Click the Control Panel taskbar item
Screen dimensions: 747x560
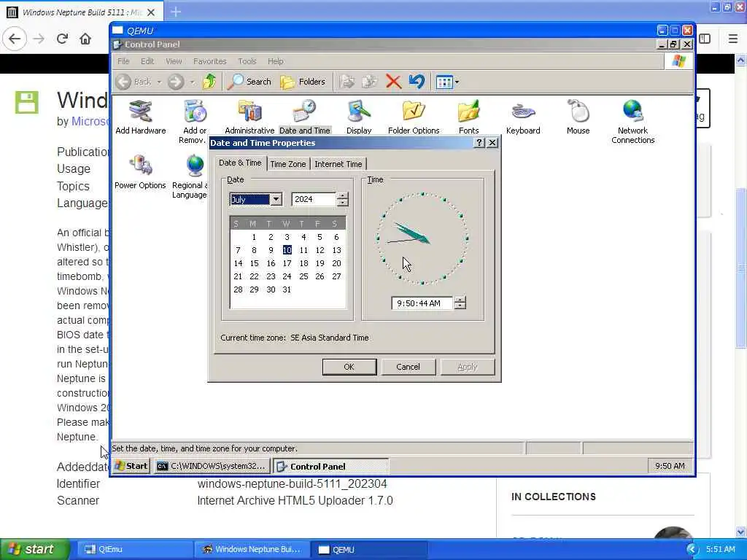pyautogui.click(x=330, y=466)
